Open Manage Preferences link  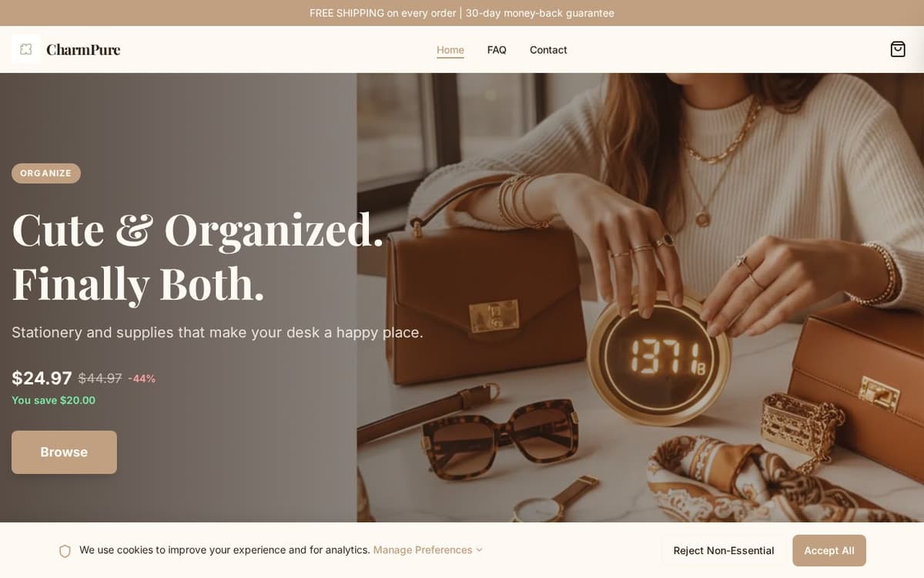click(x=423, y=550)
